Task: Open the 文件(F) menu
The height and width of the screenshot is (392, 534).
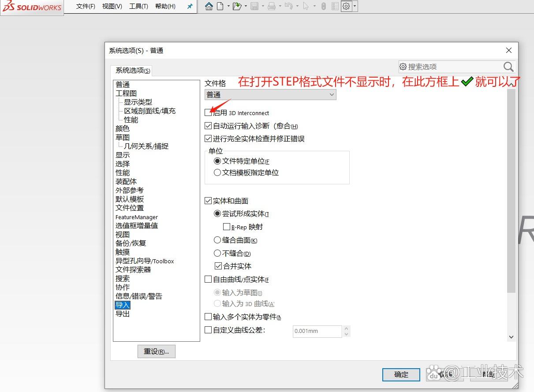Action: (86, 6)
